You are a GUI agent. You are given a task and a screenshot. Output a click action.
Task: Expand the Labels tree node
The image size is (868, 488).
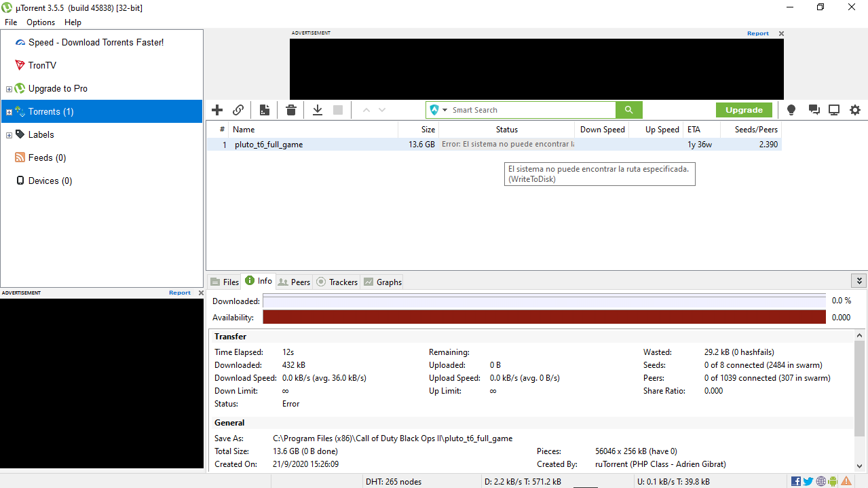[x=9, y=135]
